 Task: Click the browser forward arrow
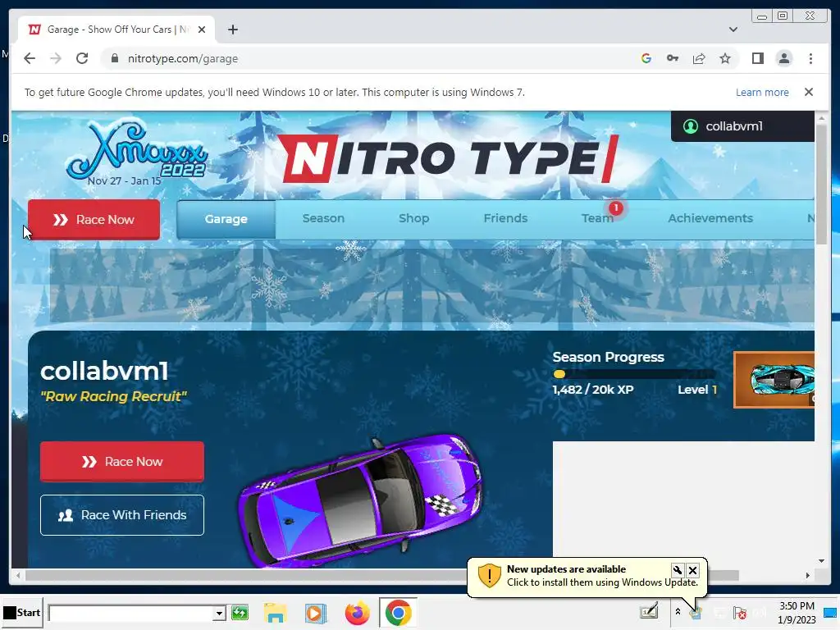coord(56,58)
